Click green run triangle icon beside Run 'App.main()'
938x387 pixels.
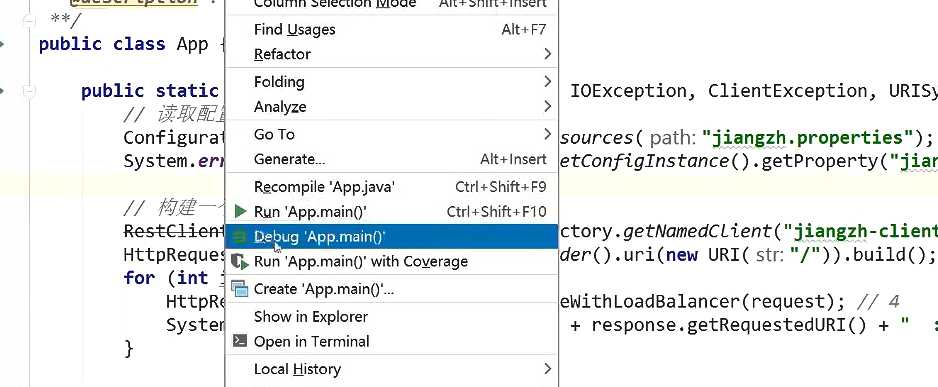pyautogui.click(x=240, y=211)
